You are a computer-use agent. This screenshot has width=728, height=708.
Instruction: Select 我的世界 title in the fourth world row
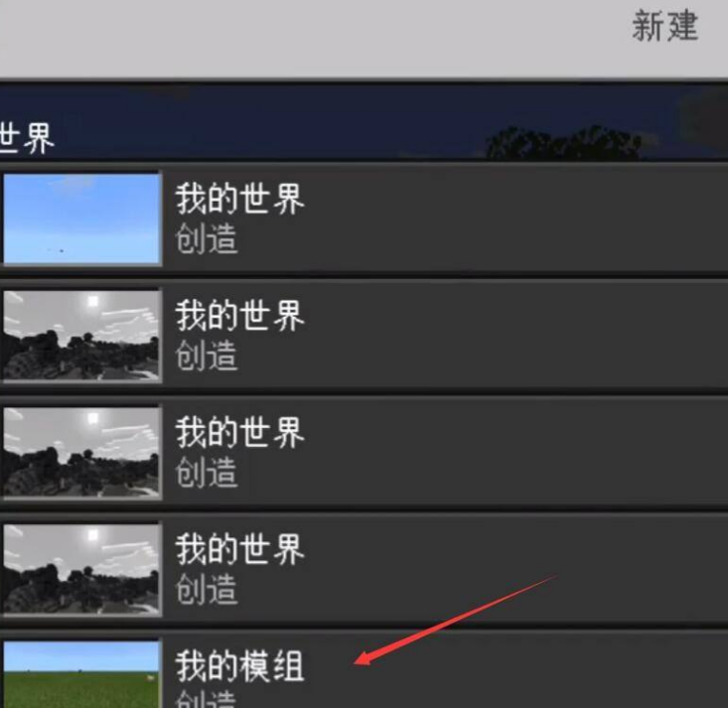pyautogui.click(x=239, y=549)
